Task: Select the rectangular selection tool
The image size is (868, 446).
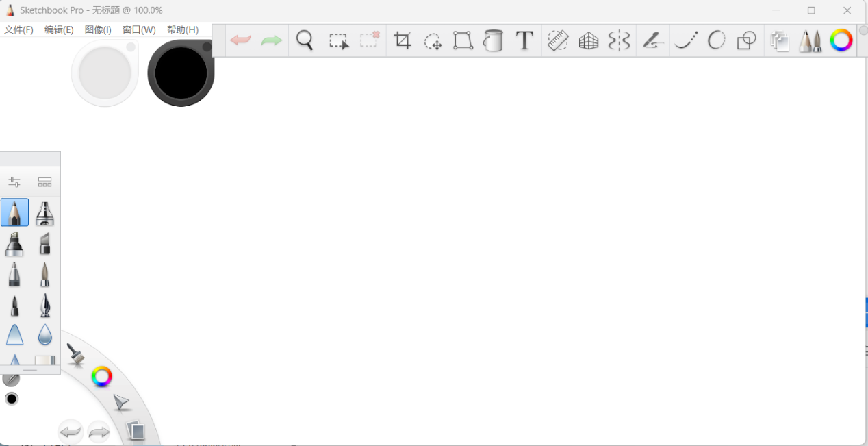Action: (339, 41)
